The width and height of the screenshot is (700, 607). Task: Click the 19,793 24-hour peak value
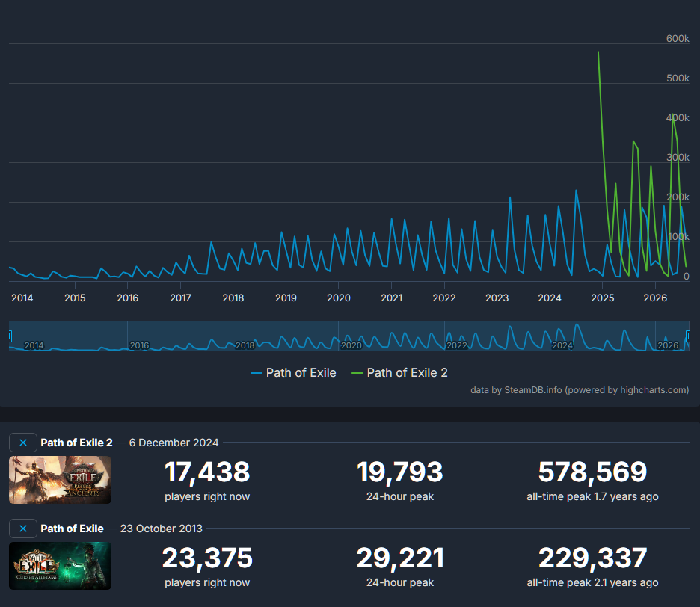400,472
